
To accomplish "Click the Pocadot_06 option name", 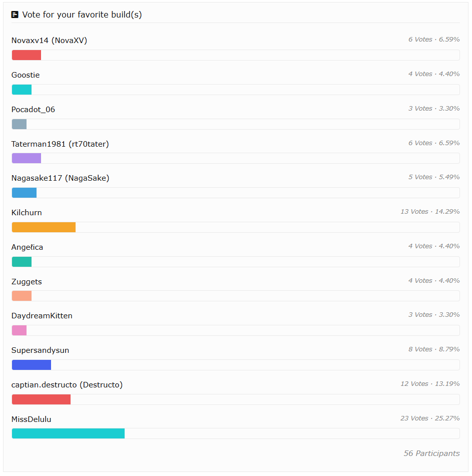I will (x=33, y=110).
